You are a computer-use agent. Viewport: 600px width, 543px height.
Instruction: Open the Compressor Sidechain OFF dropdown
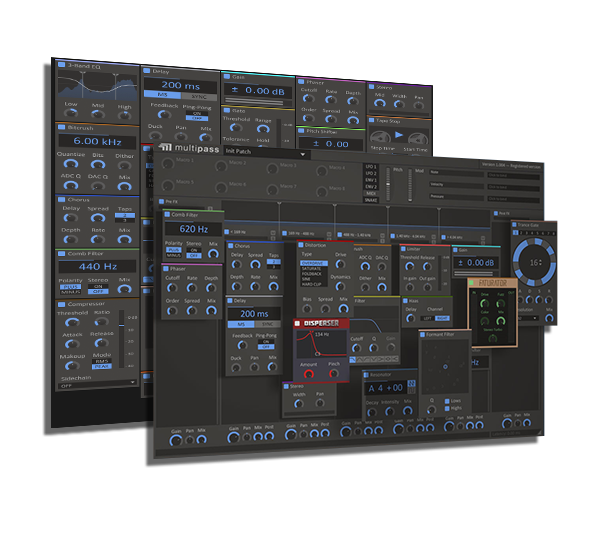click(98, 385)
